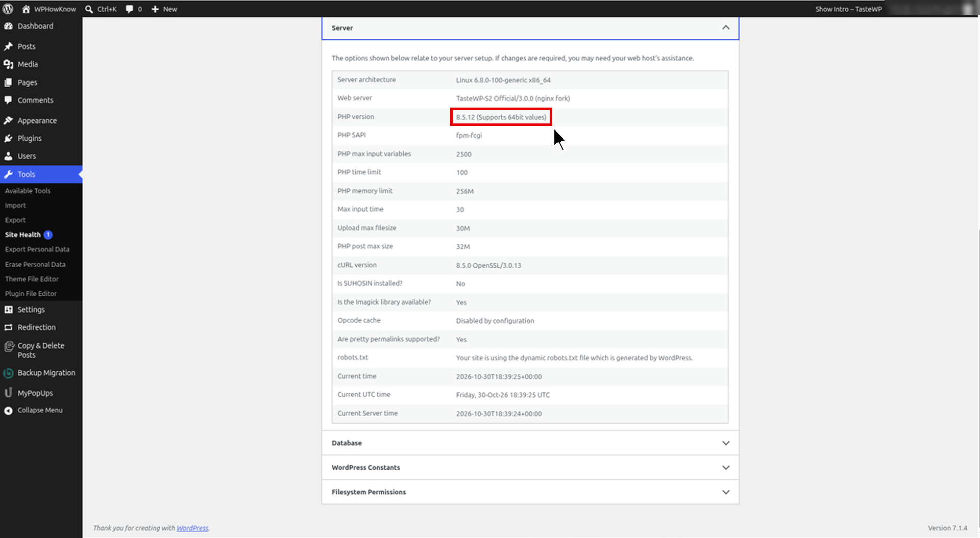Open the Import submenu item
Viewport: 980px width, 538px height.
[x=15, y=206]
